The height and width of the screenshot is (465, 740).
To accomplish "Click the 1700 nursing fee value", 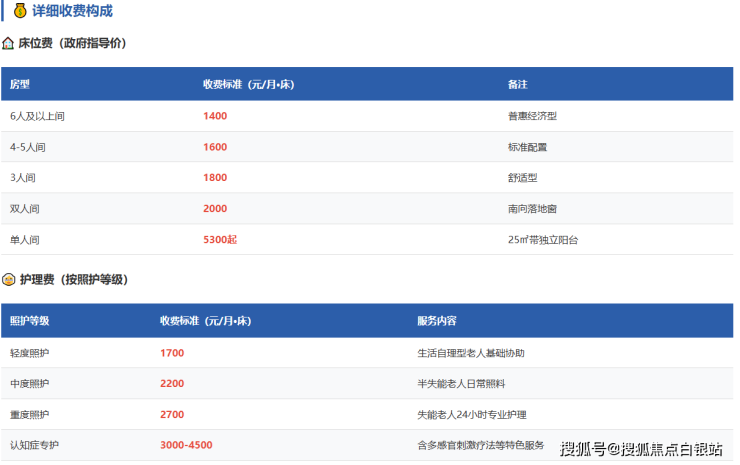I will 172,353.
